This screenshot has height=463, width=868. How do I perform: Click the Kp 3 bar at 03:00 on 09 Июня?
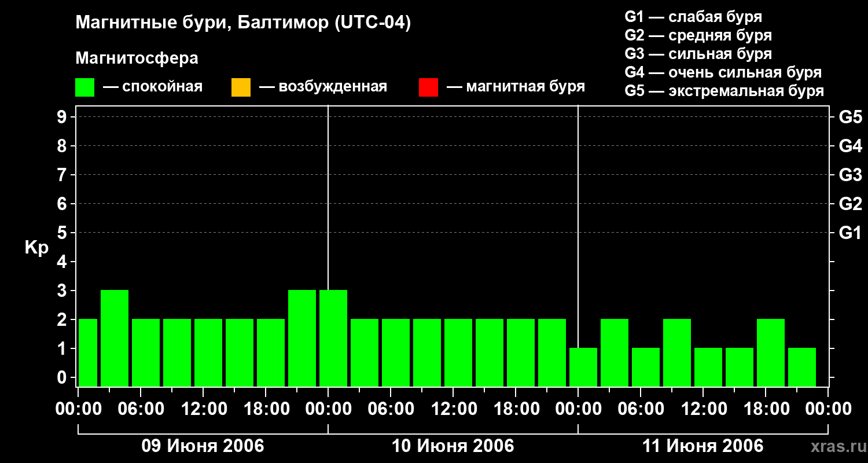[115, 338]
